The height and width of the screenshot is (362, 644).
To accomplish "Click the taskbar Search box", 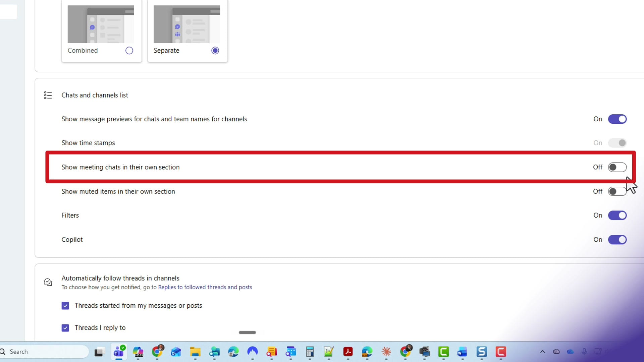I will [x=45, y=352].
